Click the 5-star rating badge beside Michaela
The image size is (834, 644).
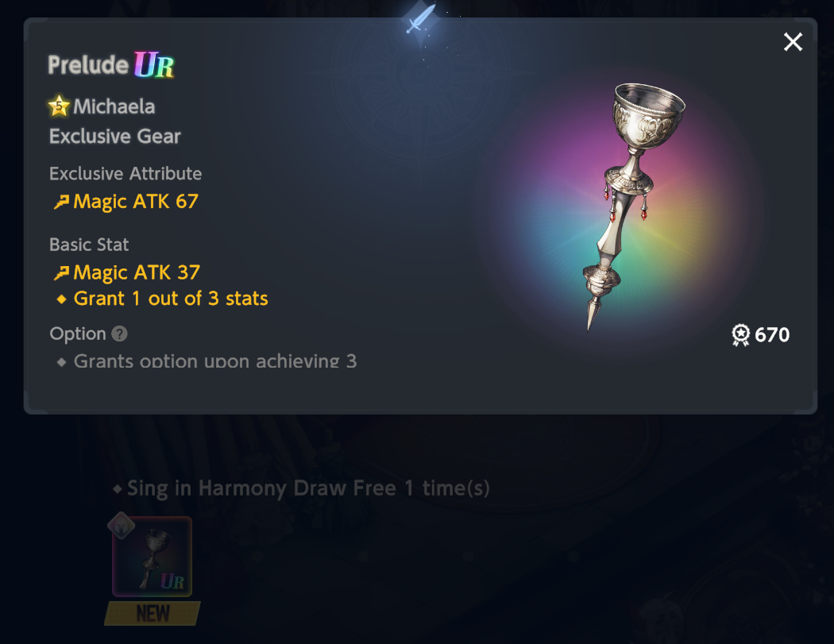(59, 106)
